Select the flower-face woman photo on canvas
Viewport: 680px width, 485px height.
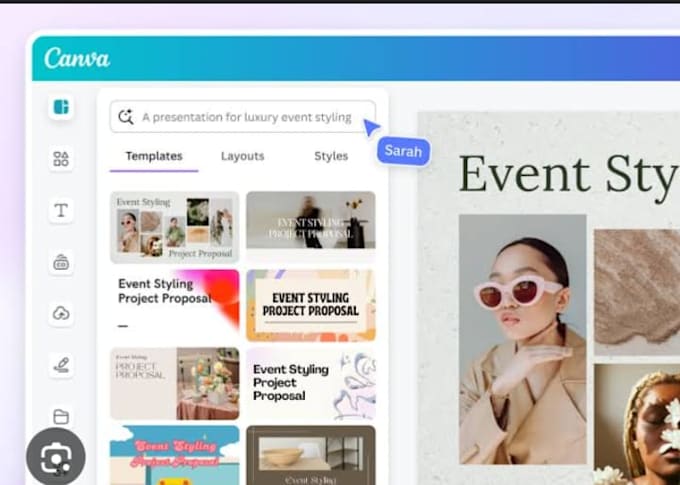(637, 424)
